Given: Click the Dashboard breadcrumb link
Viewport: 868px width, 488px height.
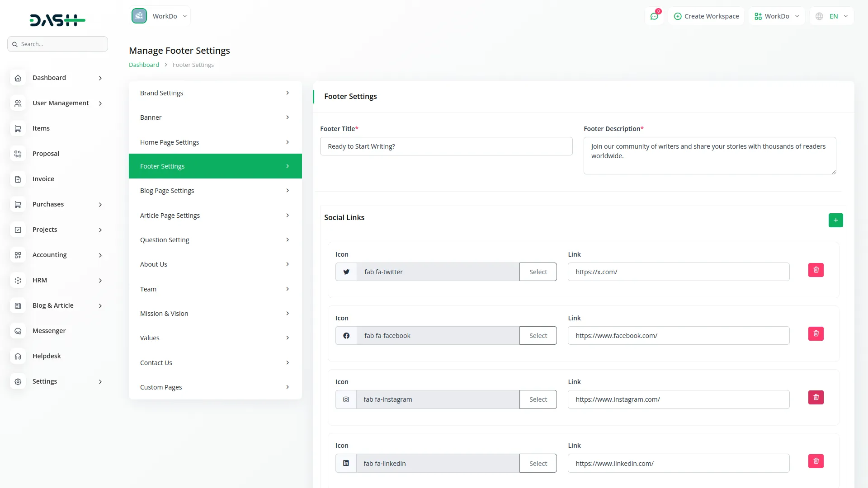Looking at the screenshot, I should (x=144, y=65).
